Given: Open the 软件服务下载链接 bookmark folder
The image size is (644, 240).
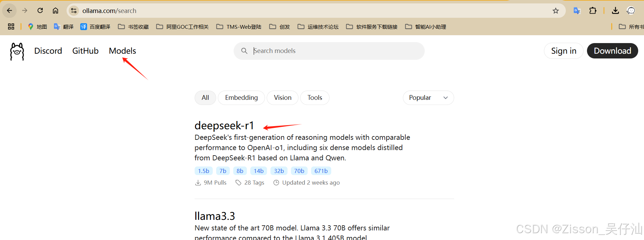Looking at the screenshot, I should [372, 27].
